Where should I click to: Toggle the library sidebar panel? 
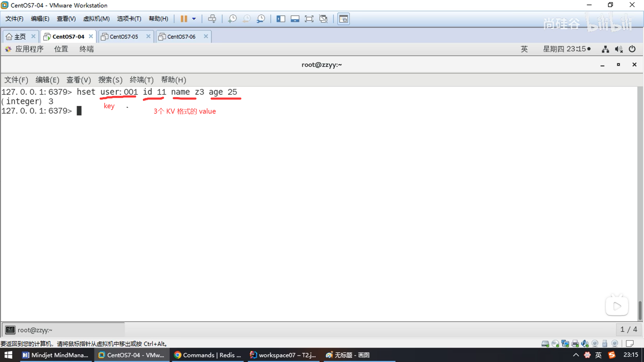point(280,19)
